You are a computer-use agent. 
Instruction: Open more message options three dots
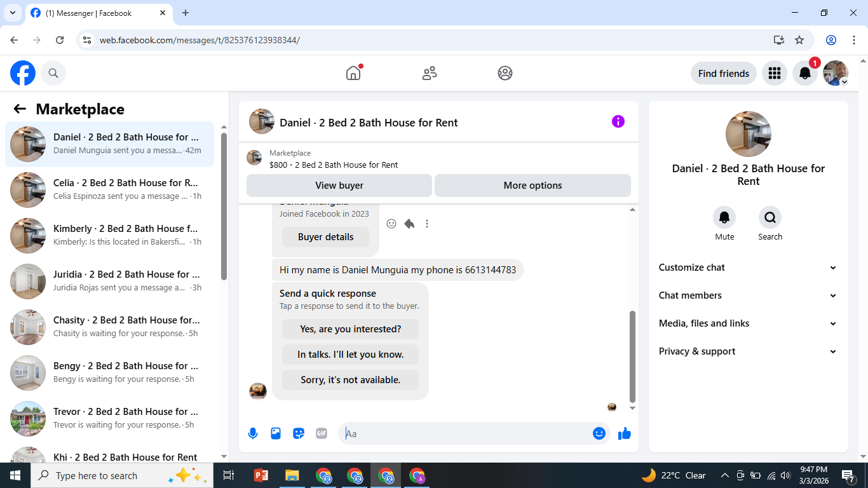click(x=427, y=224)
